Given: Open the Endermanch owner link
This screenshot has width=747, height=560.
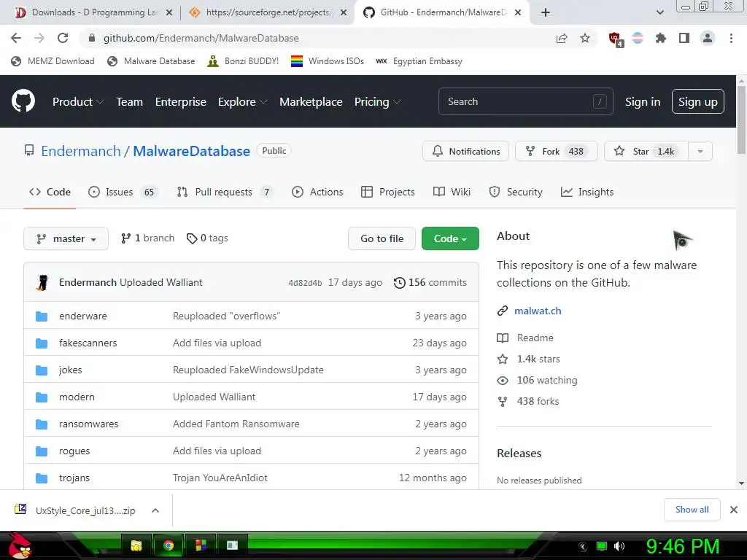Looking at the screenshot, I should [81, 151].
